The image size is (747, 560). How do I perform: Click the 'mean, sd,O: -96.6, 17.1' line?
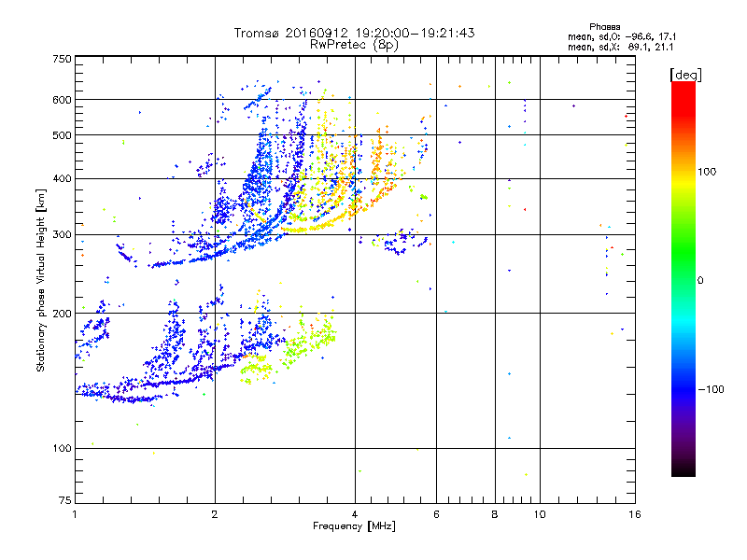pos(622,36)
